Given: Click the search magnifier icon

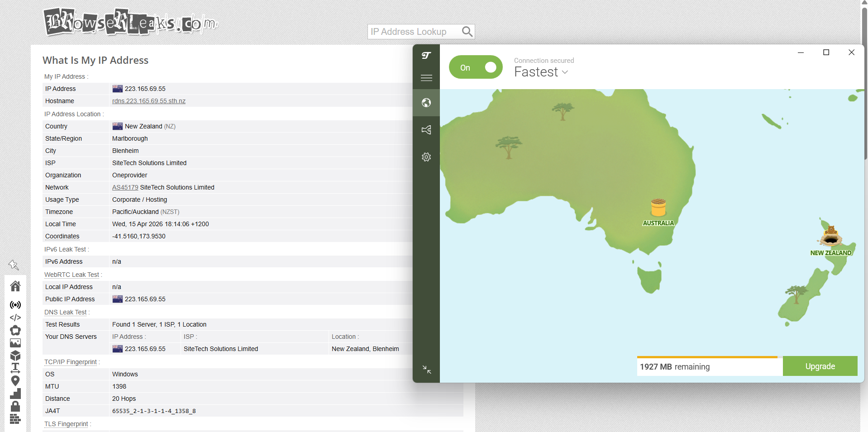Looking at the screenshot, I should (x=467, y=32).
